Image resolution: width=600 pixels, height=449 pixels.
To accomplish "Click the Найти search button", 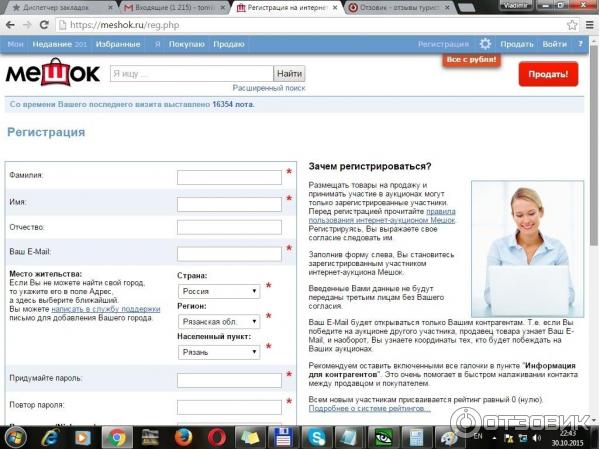I will click(x=290, y=73).
